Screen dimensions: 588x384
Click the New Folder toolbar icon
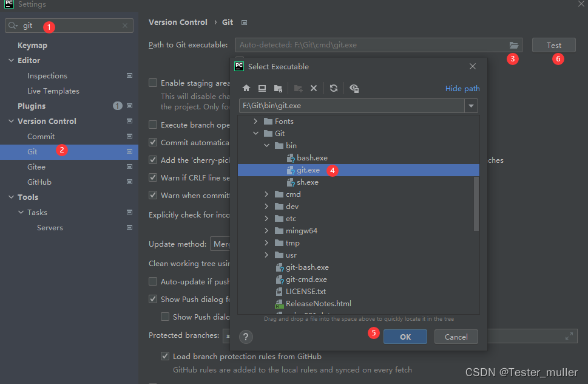tap(298, 88)
